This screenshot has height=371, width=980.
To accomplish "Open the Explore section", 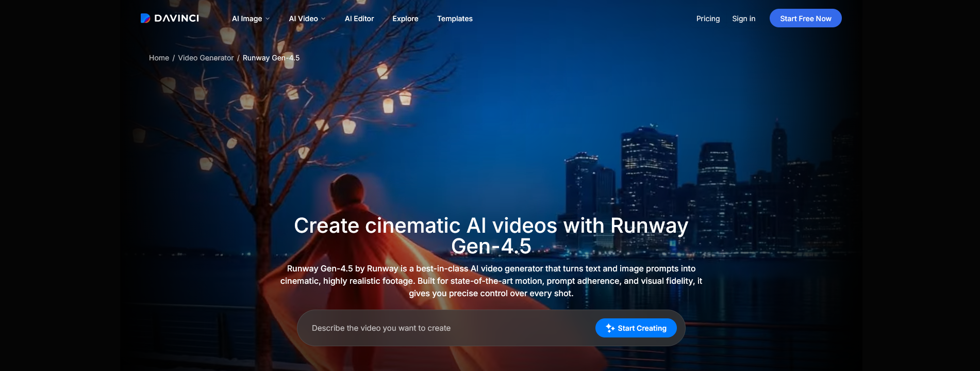I will (405, 19).
